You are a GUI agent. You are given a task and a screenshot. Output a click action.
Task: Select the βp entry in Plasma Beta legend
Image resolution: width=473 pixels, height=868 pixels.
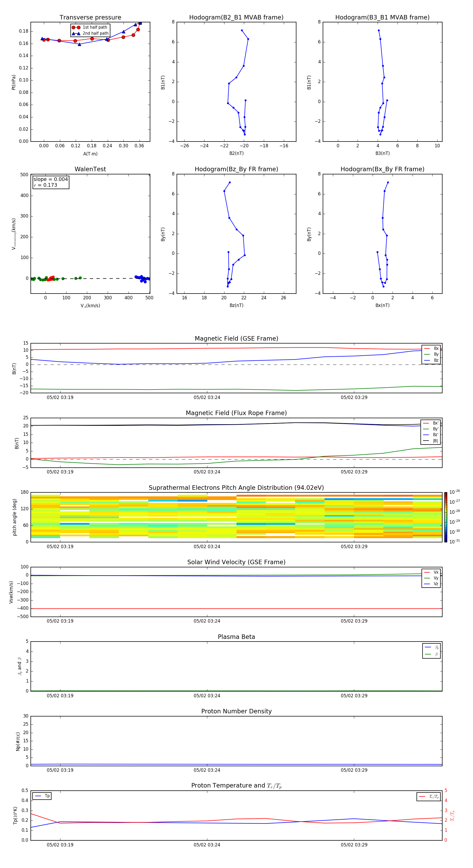tap(431, 647)
